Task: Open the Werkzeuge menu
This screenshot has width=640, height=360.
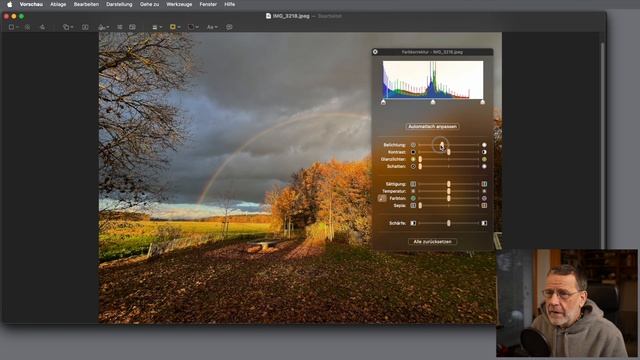Action: click(179, 4)
